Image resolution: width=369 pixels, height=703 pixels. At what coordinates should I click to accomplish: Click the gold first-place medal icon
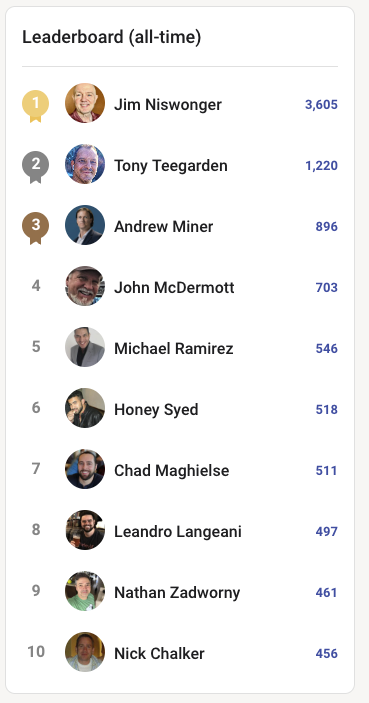point(35,106)
